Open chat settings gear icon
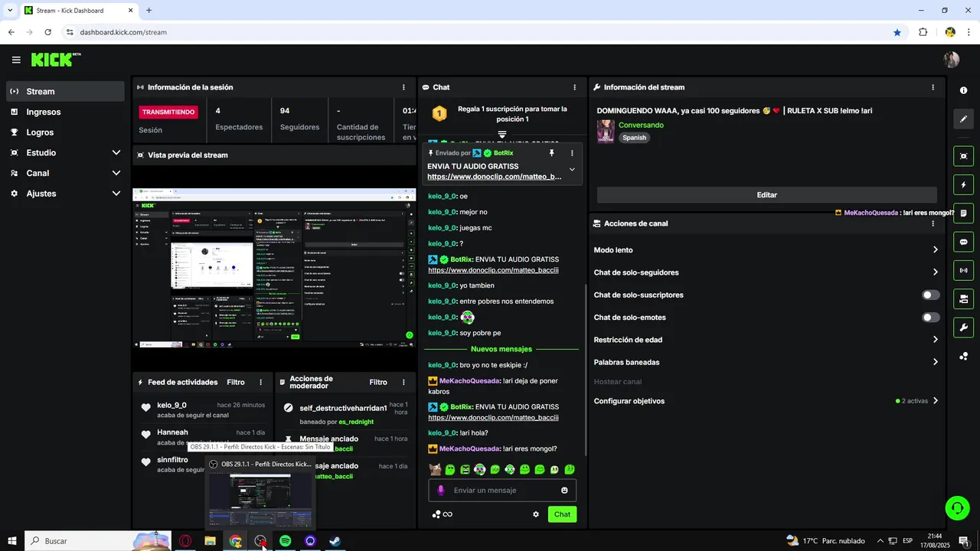This screenshot has height=551, width=980. point(536,514)
